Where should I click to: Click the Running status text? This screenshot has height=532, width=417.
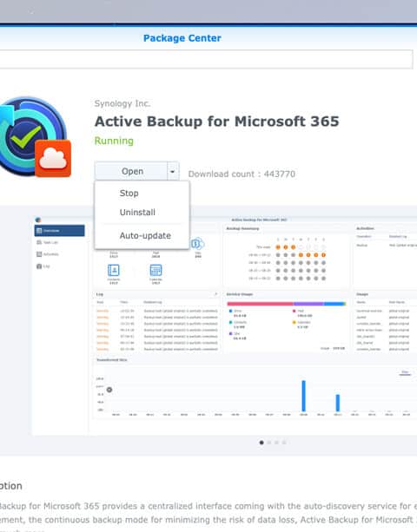(114, 141)
